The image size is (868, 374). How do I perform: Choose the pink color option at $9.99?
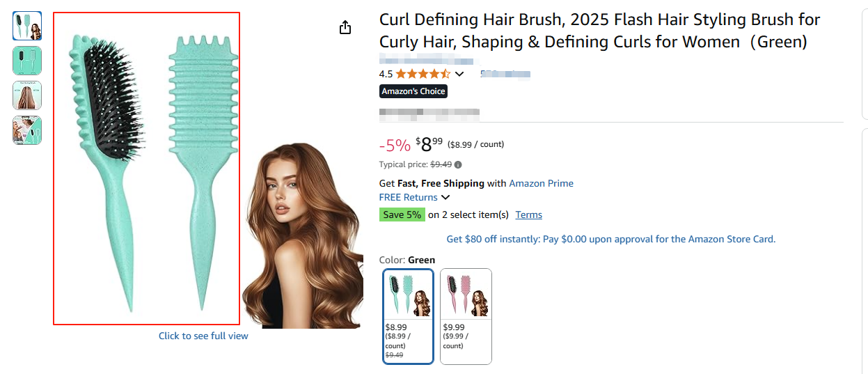coord(466,315)
